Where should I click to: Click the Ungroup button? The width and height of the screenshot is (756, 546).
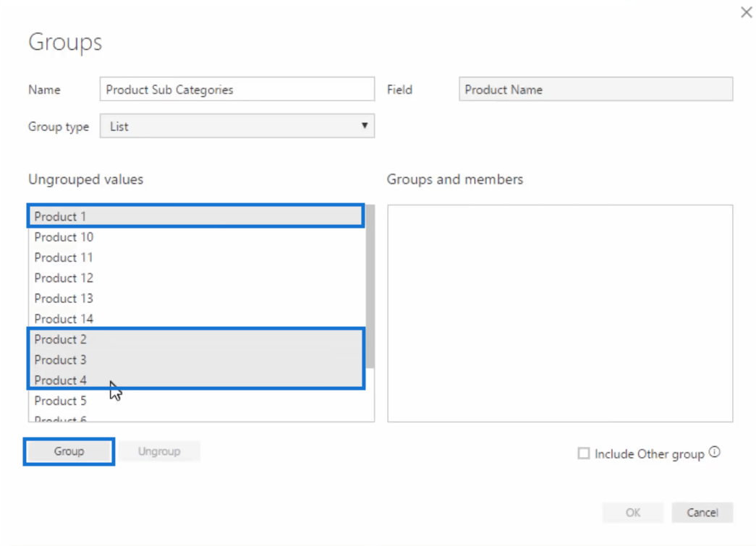[159, 451]
